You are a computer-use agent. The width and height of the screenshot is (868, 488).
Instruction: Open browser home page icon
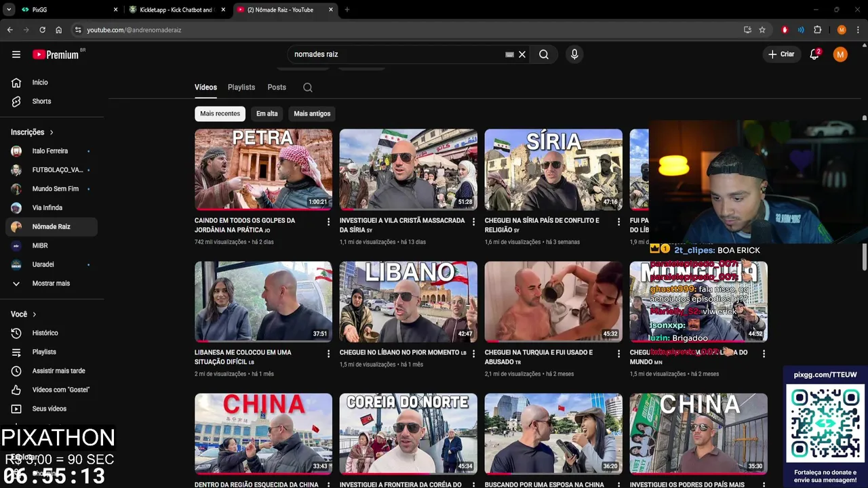pos(58,30)
